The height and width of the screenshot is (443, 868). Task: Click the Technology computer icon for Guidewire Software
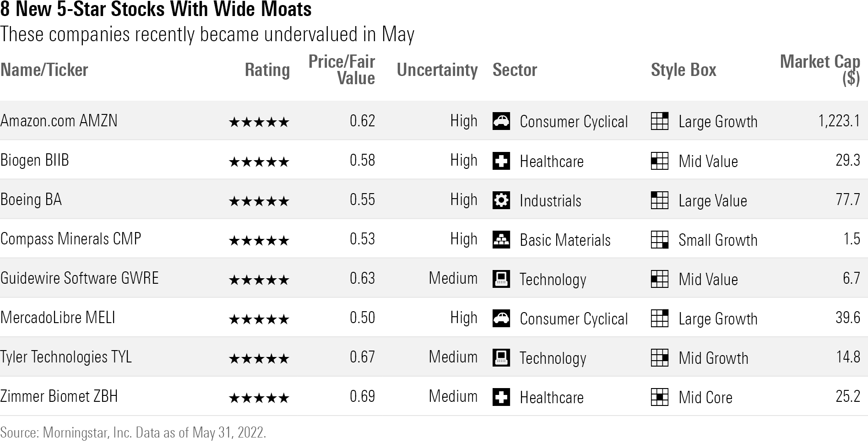coord(501,279)
